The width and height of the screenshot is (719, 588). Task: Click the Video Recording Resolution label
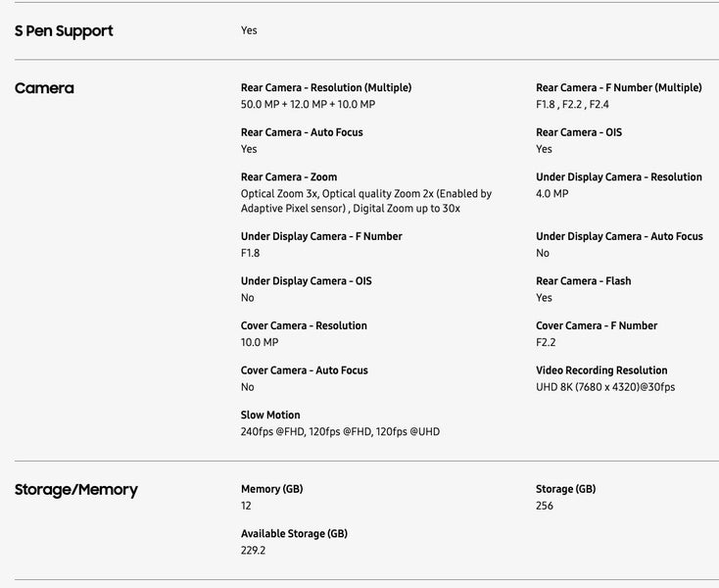point(601,370)
